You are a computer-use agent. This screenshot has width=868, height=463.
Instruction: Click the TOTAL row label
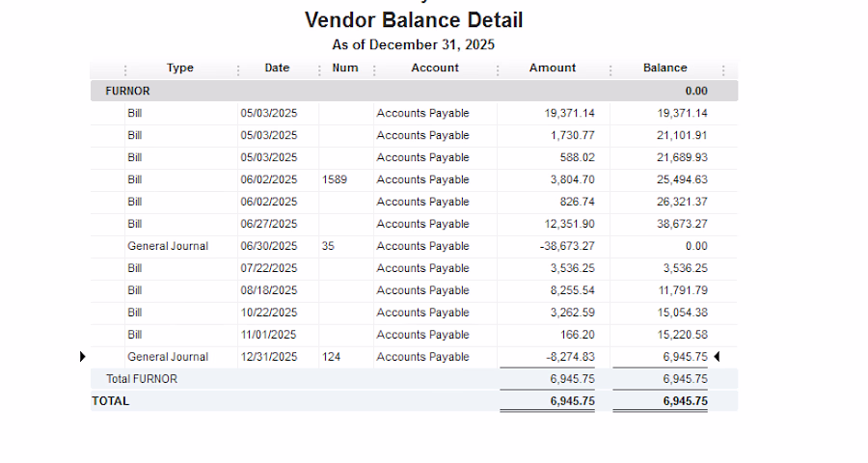tap(110, 401)
